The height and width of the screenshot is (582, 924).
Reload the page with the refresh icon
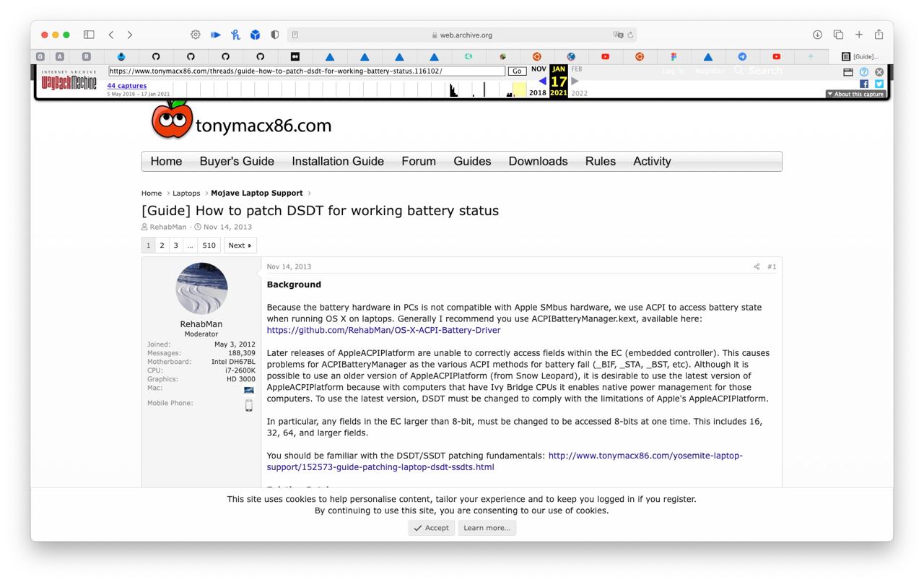coord(630,35)
